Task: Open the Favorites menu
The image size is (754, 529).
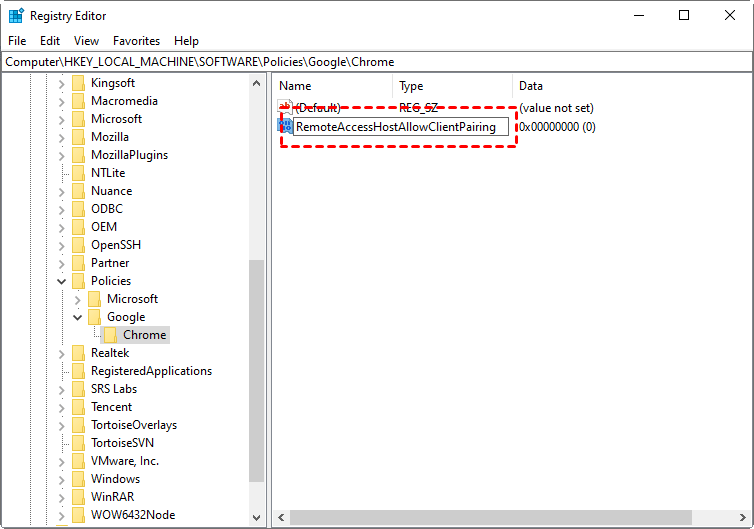Action: [x=137, y=41]
